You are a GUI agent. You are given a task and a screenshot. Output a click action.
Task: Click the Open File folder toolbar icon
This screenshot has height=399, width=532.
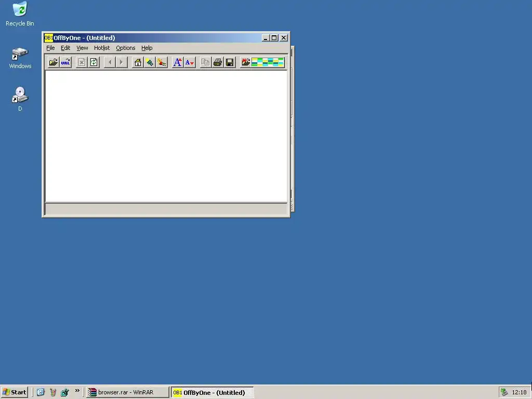[54, 62]
